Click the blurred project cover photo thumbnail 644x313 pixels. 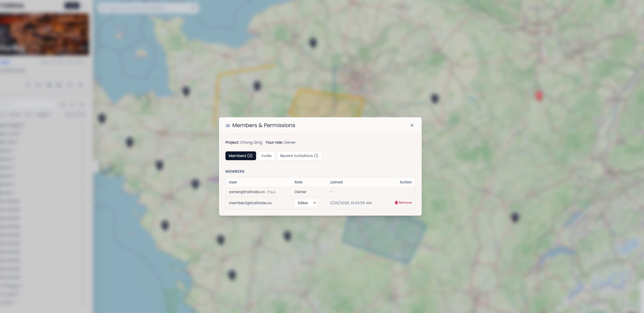[x=44, y=34]
